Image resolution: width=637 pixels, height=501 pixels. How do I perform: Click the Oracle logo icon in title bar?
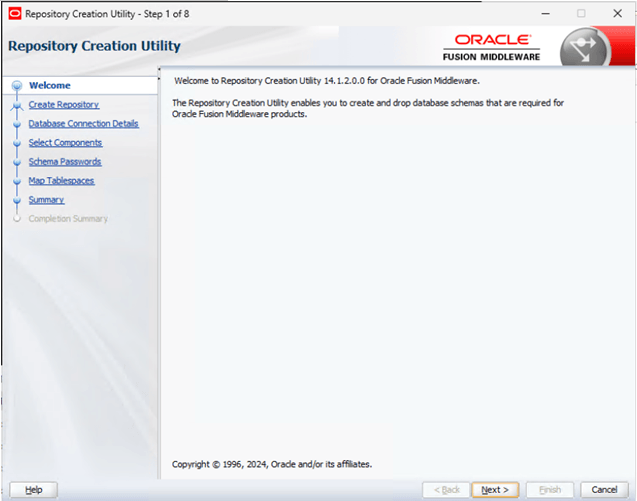(15, 14)
